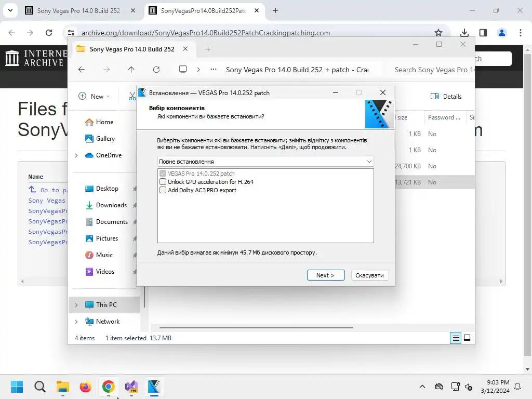Screen dimensions: 532x399
Task: Select the Sony Vegas Pro 14.0 Build 252 Explorer tab
Action: coord(131,49)
